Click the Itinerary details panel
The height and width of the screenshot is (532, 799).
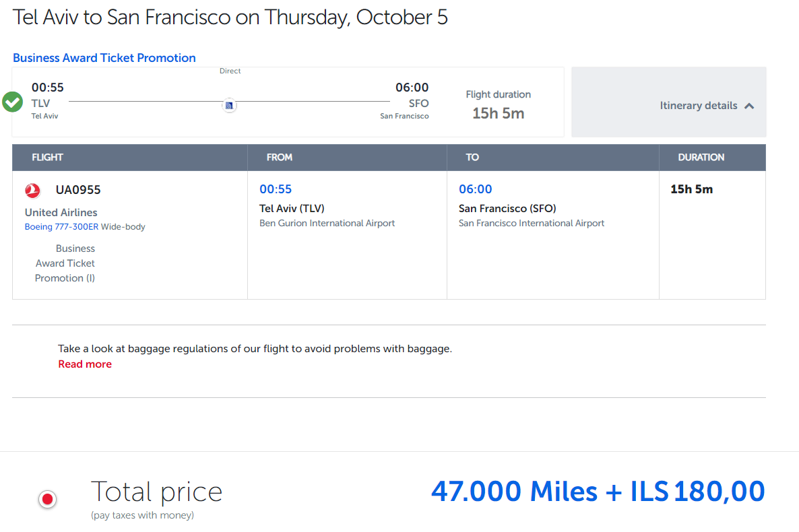668,102
